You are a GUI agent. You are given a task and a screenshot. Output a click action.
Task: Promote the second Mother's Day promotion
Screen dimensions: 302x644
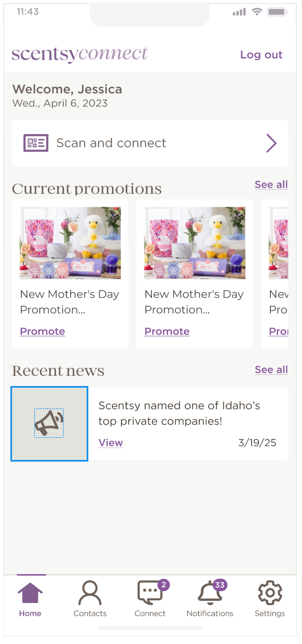(x=167, y=331)
